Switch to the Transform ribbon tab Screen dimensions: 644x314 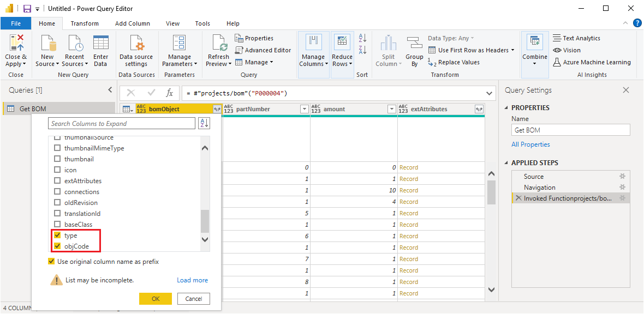pos(85,23)
